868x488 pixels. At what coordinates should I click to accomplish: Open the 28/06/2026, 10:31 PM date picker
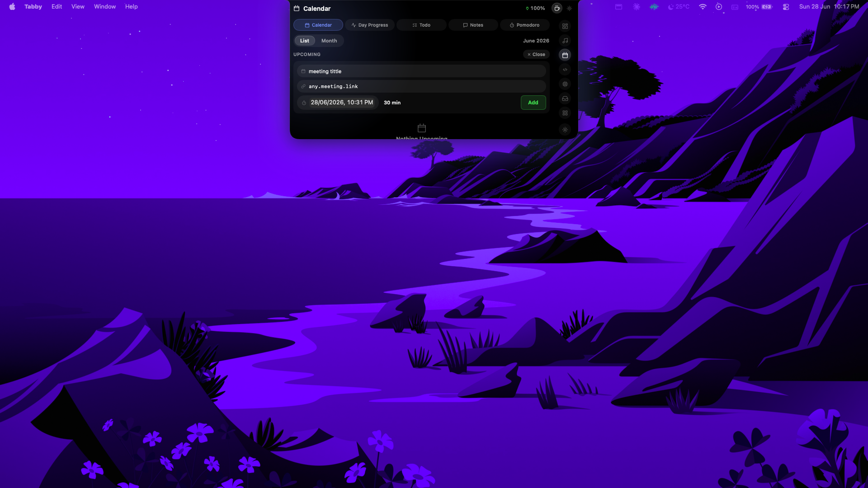point(338,103)
